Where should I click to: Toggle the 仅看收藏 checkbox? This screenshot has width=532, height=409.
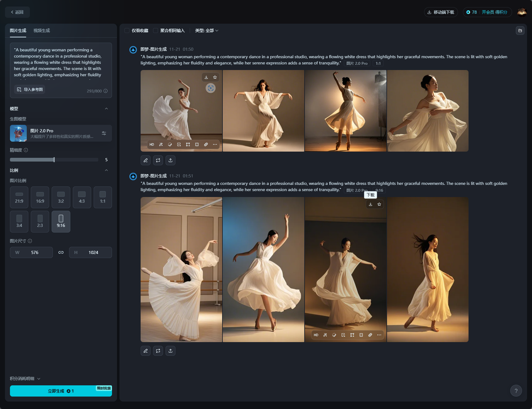click(x=127, y=30)
